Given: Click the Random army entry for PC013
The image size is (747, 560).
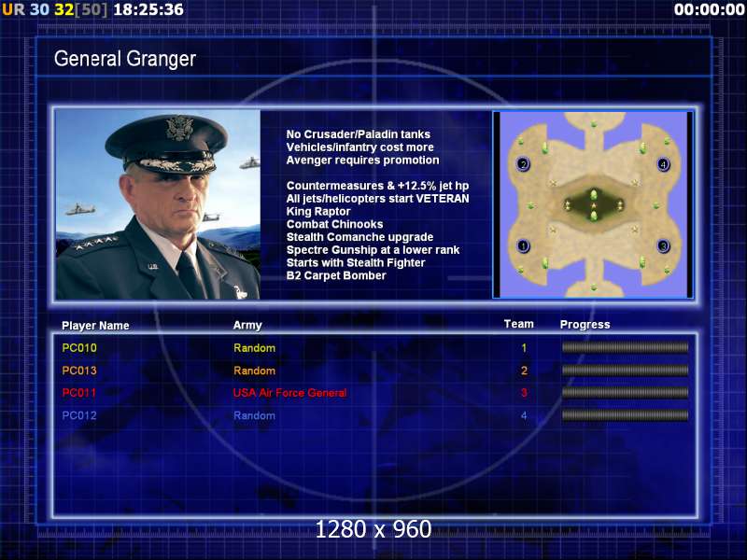Looking at the screenshot, I should point(254,371).
